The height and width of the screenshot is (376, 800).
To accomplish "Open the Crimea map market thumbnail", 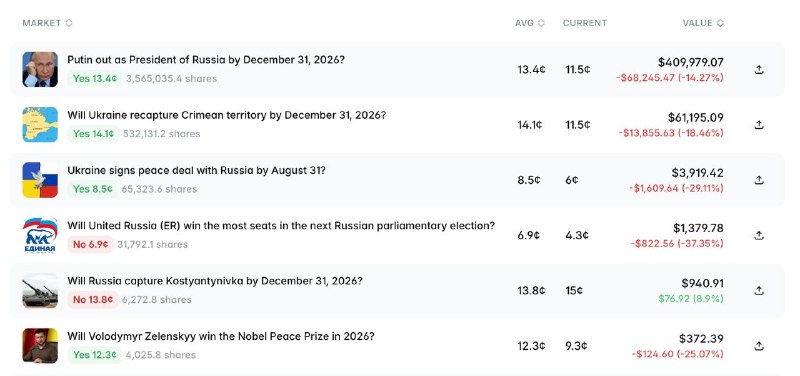I will pos(40,124).
